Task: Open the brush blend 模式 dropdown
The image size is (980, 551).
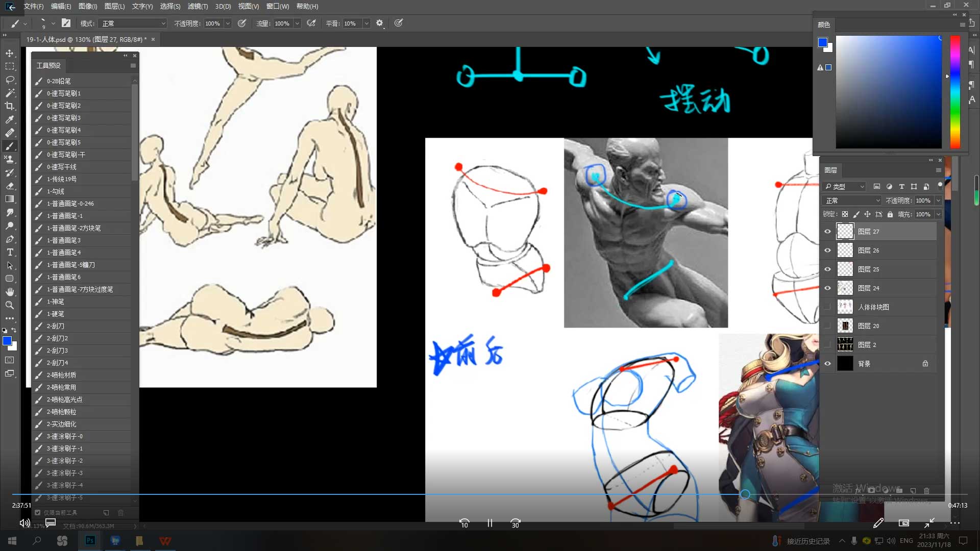Action: point(134,23)
